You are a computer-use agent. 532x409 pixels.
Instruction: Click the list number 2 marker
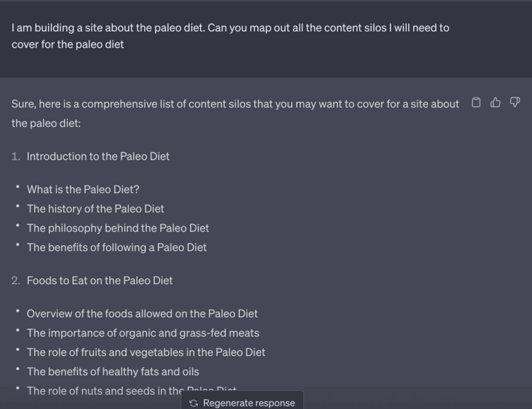tap(16, 280)
